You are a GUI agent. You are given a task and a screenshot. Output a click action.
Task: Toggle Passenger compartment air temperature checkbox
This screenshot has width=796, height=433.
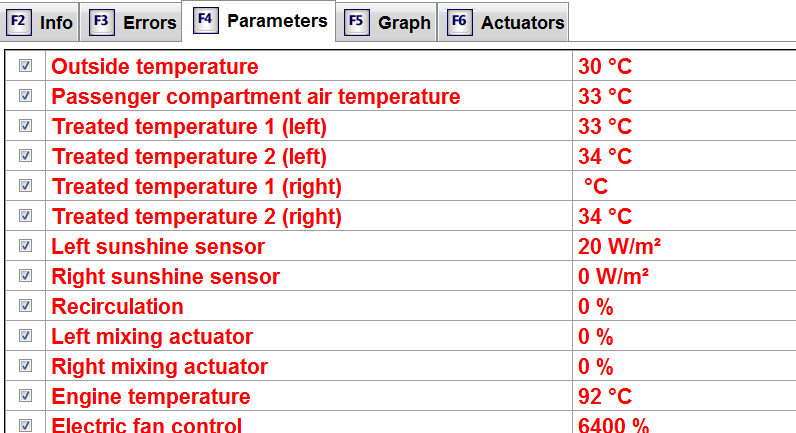25,96
